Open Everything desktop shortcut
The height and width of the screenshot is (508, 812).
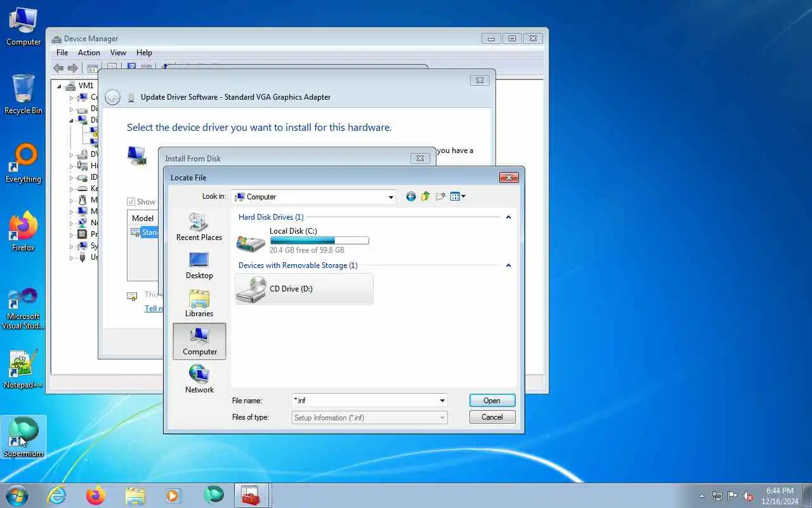[x=23, y=163]
